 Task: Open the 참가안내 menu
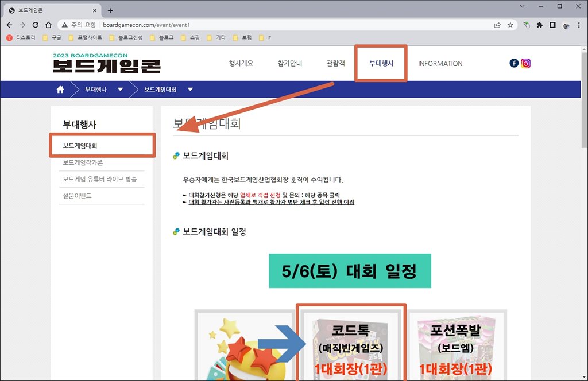click(x=290, y=63)
